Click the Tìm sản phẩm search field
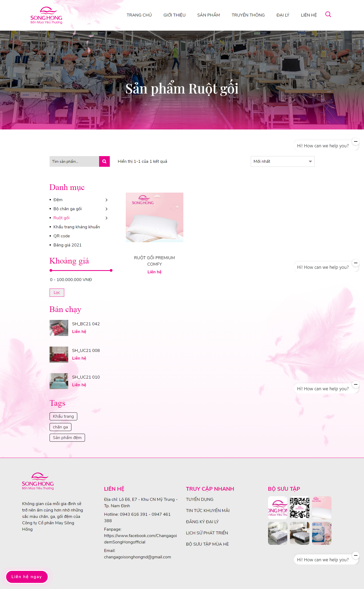The width and height of the screenshot is (364, 589). point(74,161)
